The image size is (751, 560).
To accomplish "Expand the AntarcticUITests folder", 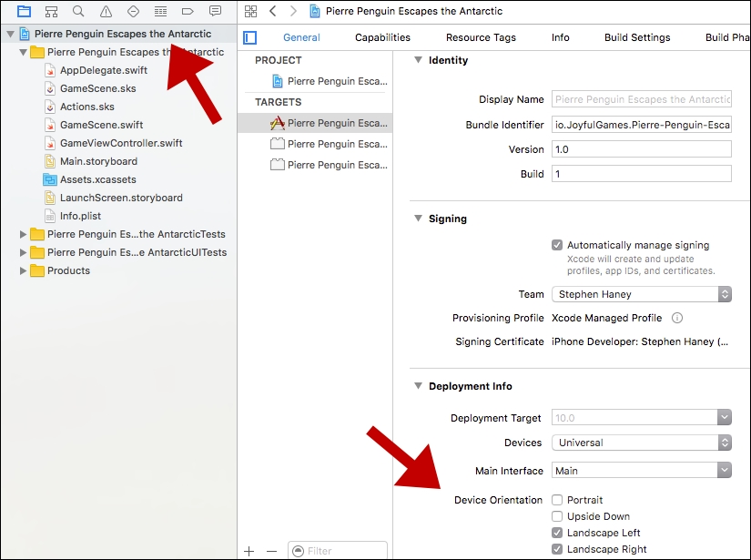I will tap(23, 252).
